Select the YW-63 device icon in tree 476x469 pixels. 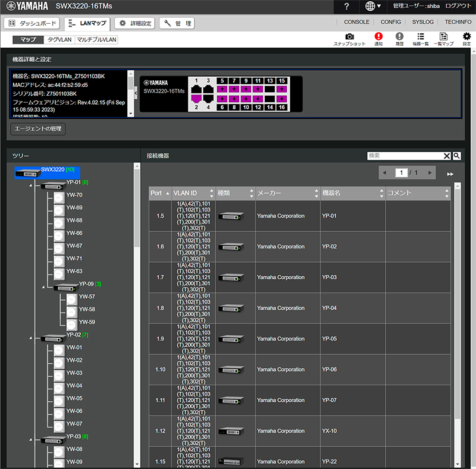pyautogui.click(x=59, y=274)
